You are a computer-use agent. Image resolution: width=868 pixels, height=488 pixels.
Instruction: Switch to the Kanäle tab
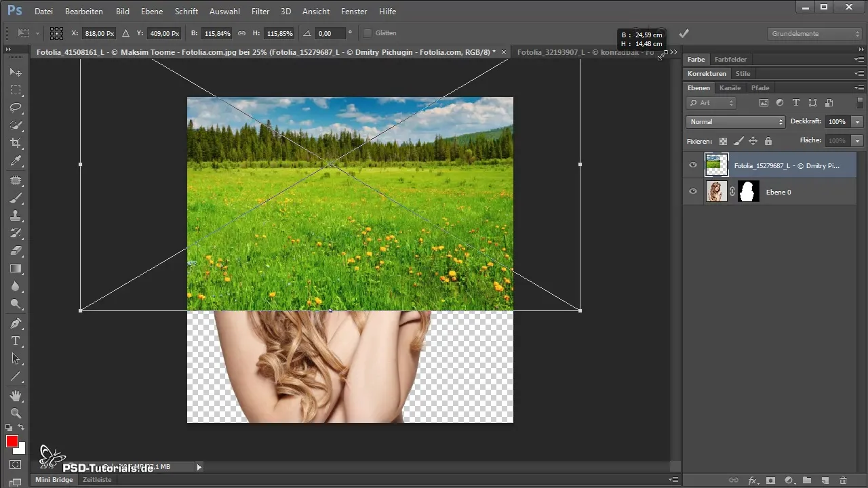point(730,88)
